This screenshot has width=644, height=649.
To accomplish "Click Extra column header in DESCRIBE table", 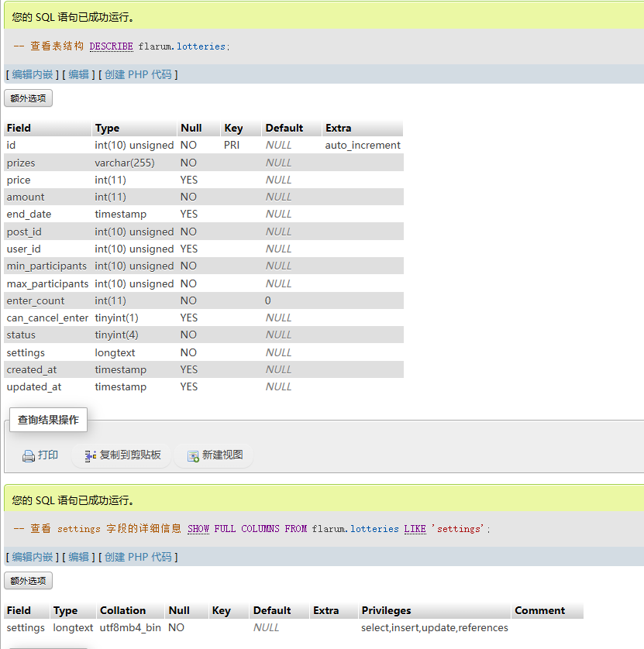I will (x=363, y=129).
